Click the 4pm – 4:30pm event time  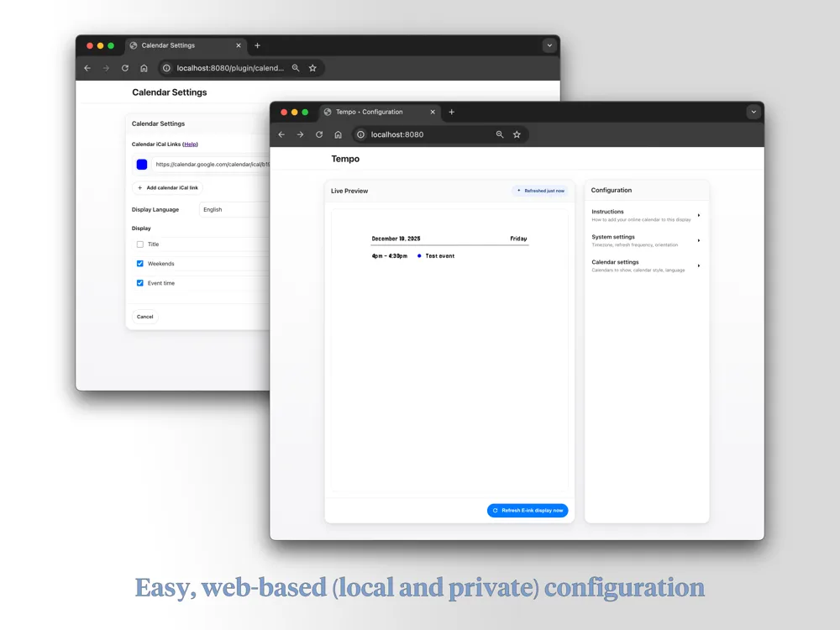pyautogui.click(x=390, y=256)
